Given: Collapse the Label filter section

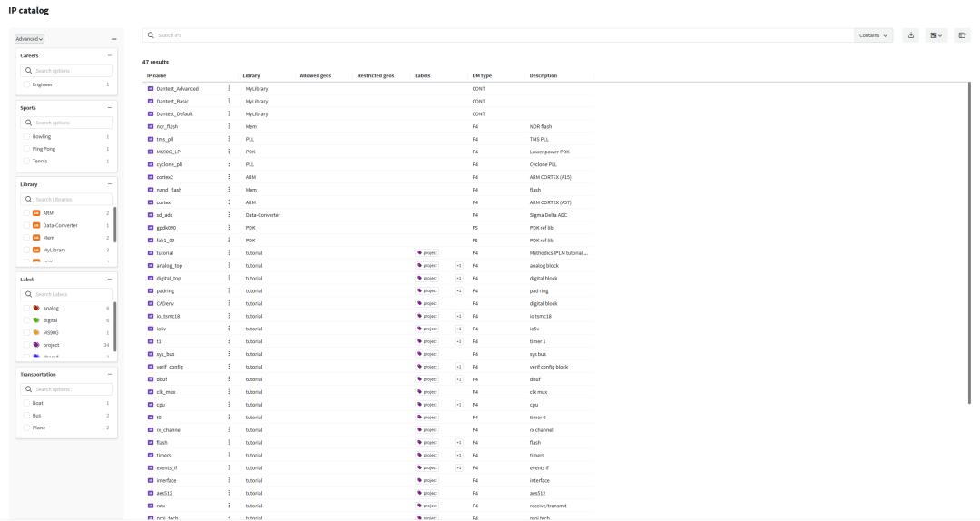Looking at the screenshot, I should pos(110,280).
